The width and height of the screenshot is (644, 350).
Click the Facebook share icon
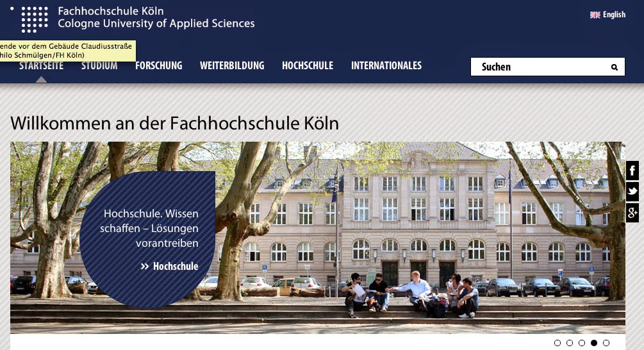coord(632,171)
